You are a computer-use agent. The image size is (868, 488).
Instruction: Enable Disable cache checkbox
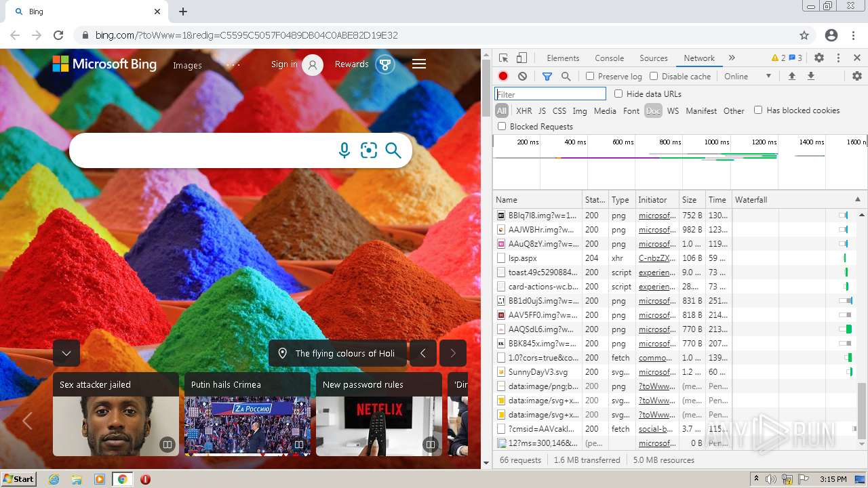[x=654, y=77]
